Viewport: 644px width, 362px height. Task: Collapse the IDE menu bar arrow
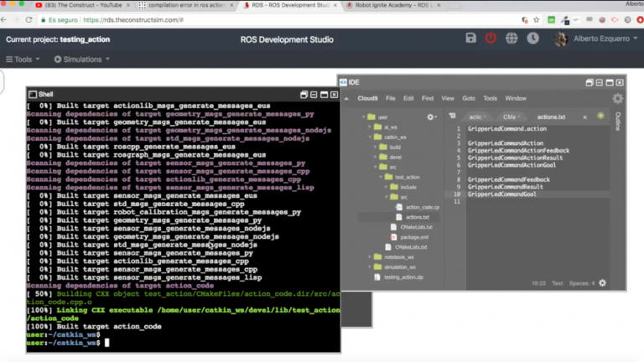(346, 99)
